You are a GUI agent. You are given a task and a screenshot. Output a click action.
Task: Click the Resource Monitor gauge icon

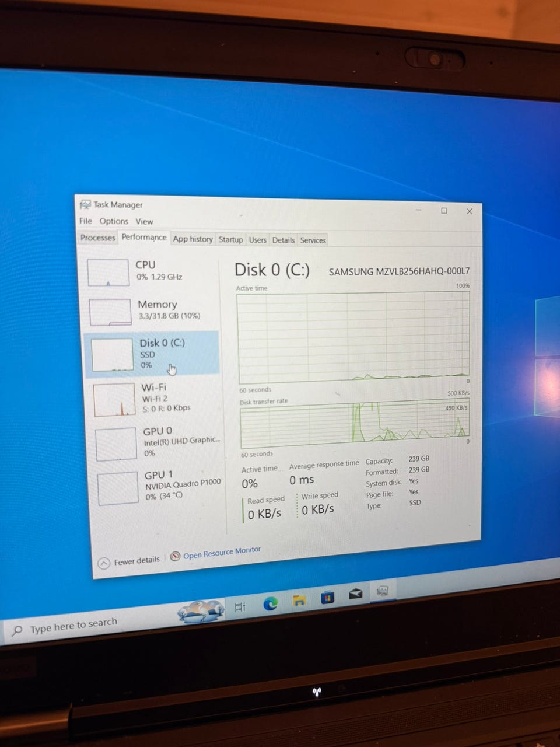click(x=175, y=556)
